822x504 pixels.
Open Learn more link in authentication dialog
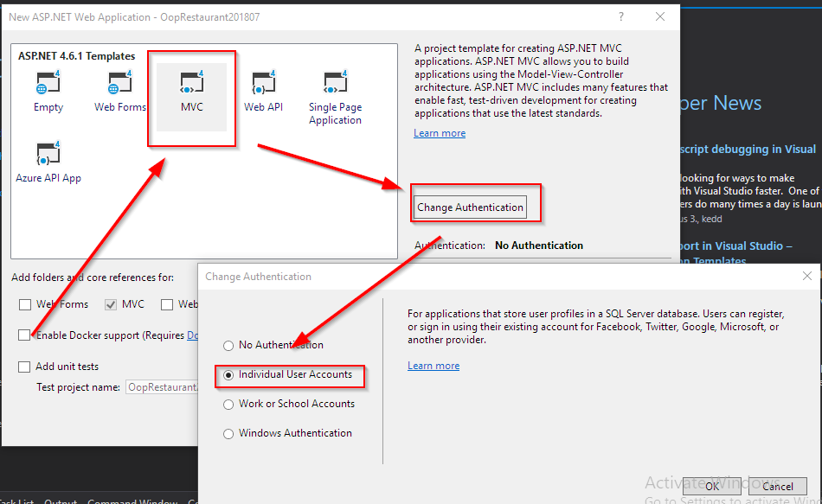pos(433,366)
